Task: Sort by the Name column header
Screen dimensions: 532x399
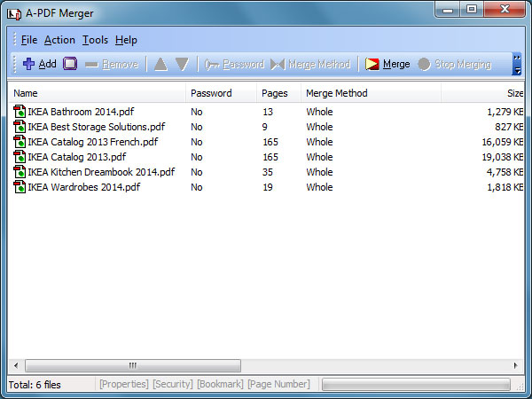Action: click(x=97, y=93)
